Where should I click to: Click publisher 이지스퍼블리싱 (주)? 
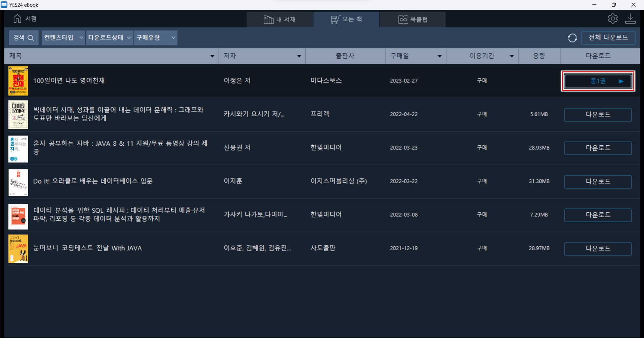339,181
